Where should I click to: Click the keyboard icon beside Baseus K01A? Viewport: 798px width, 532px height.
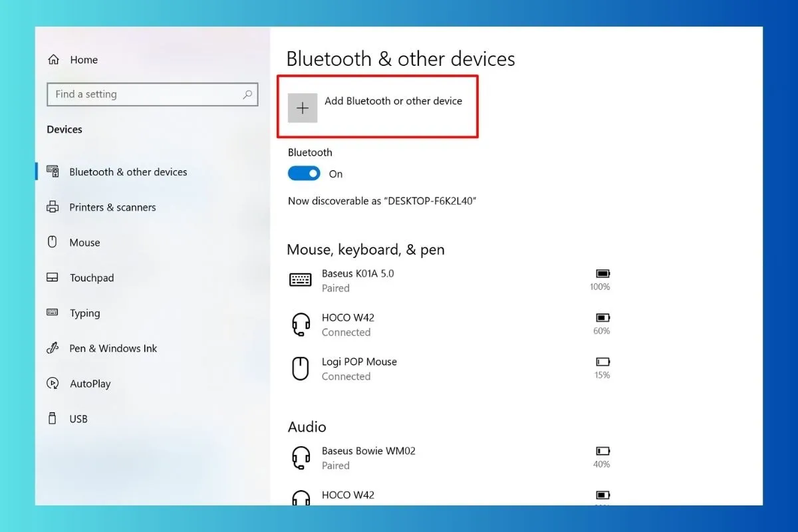pos(301,280)
